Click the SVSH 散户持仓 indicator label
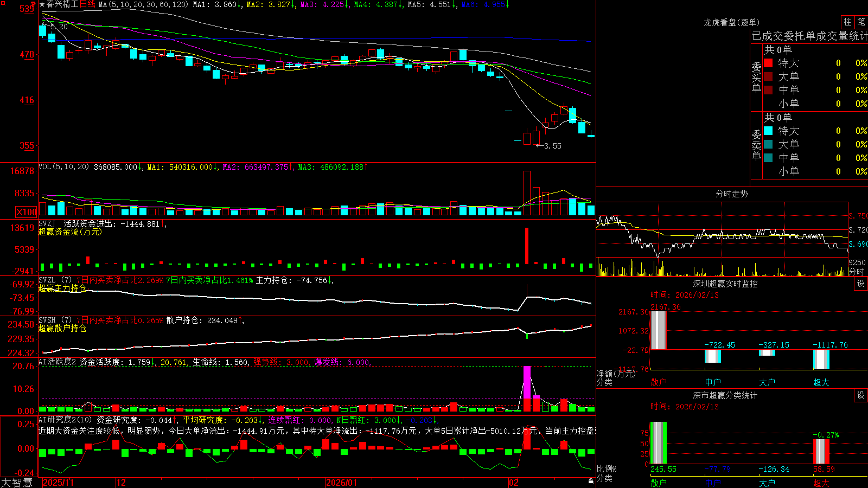This screenshot has width=868, height=488. point(55,320)
